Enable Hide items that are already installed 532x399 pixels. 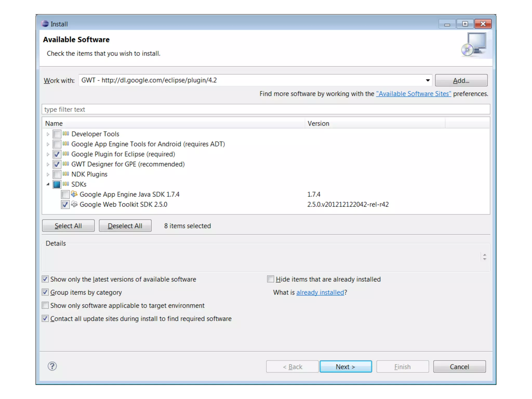pyautogui.click(x=270, y=279)
